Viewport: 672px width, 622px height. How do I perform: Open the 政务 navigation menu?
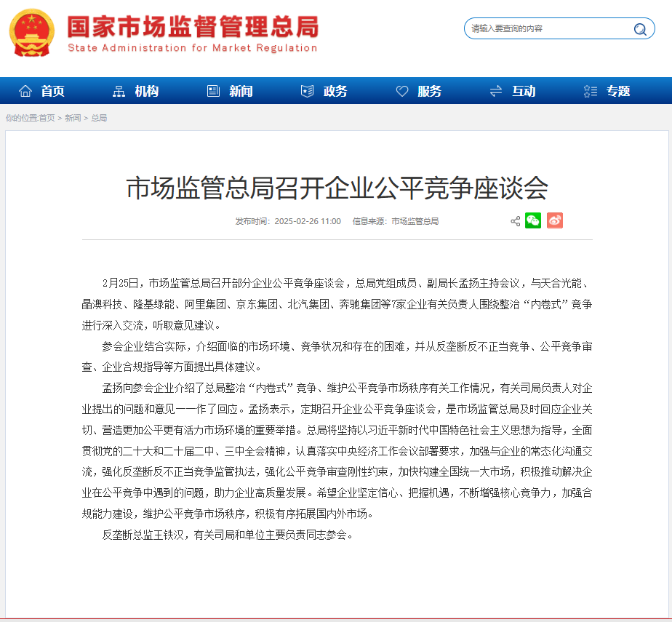pos(335,91)
